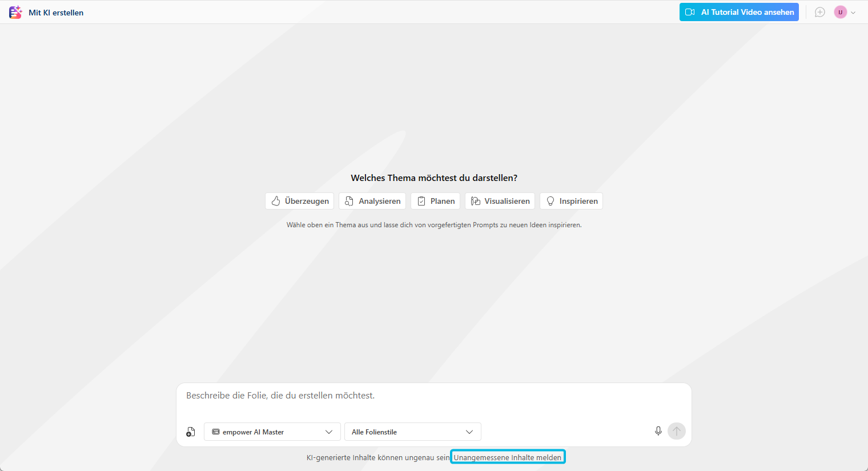Click the 'Welches Thema möchtest du darstellen?' heading
The width and height of the screenshot is (868, 471).
(434, 178)
